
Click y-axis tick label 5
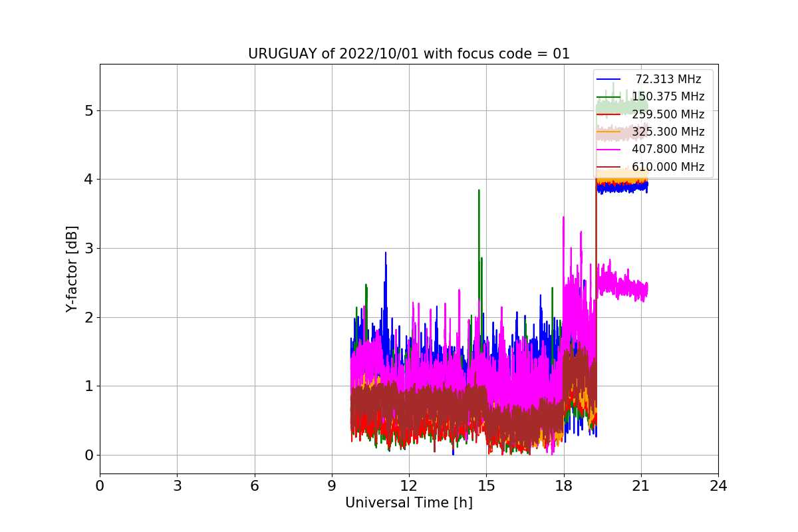pos(88,110)
